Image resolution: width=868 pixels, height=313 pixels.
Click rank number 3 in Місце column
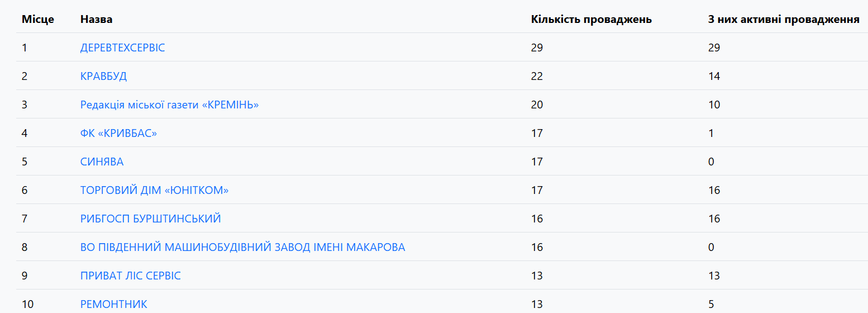coord(25,105)
